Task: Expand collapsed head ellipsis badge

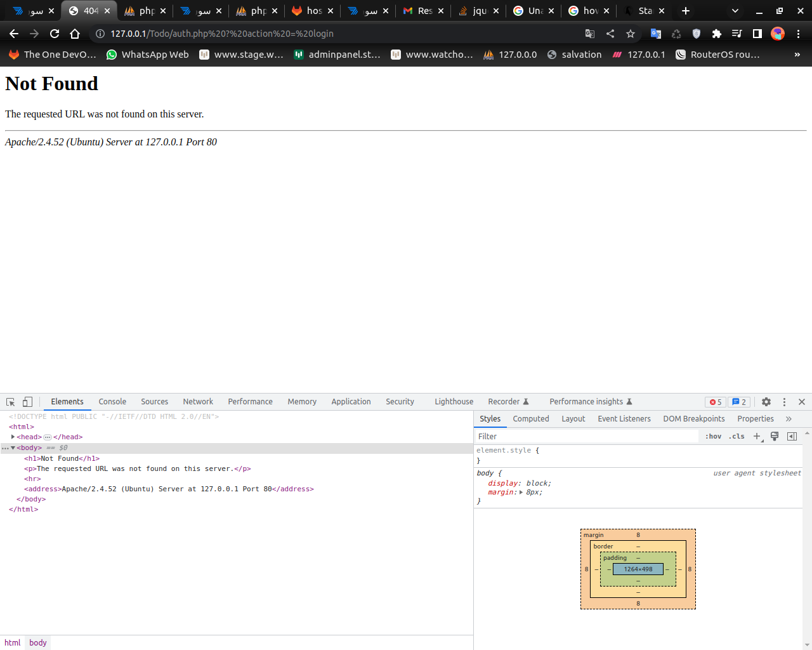Action: 47,437
